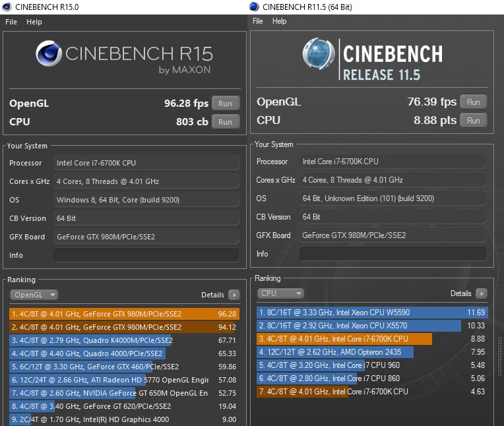Click the Processor field in Cinebench R11.5

pyautogui.click(x=393, y=162)
